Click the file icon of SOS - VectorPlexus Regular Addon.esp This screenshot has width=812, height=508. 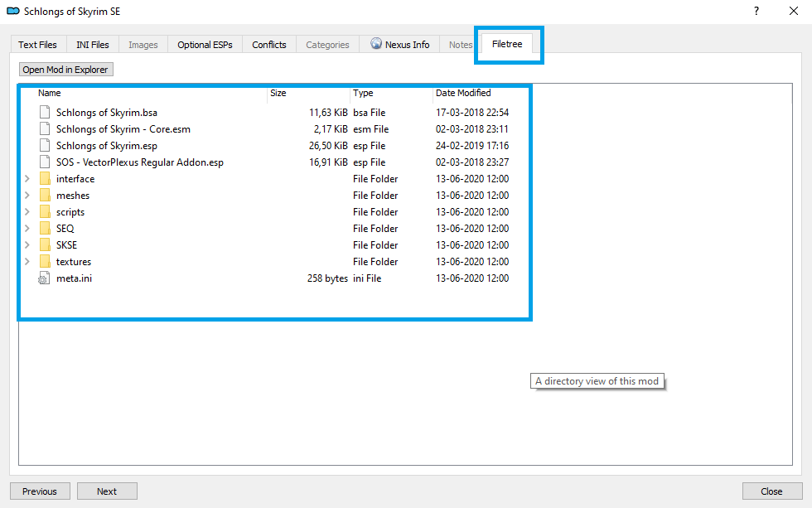pyautogui.click(x=45, y=162)
